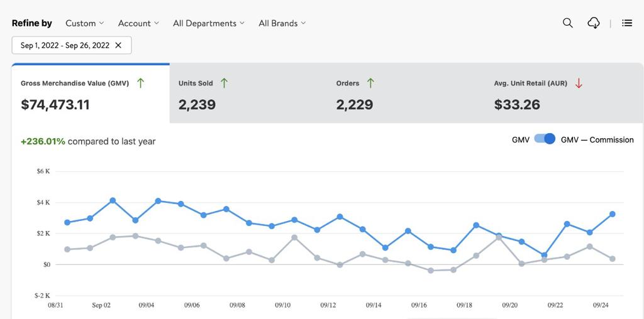
Task: Open the Account dropdown
Action: tap(138, 23)
